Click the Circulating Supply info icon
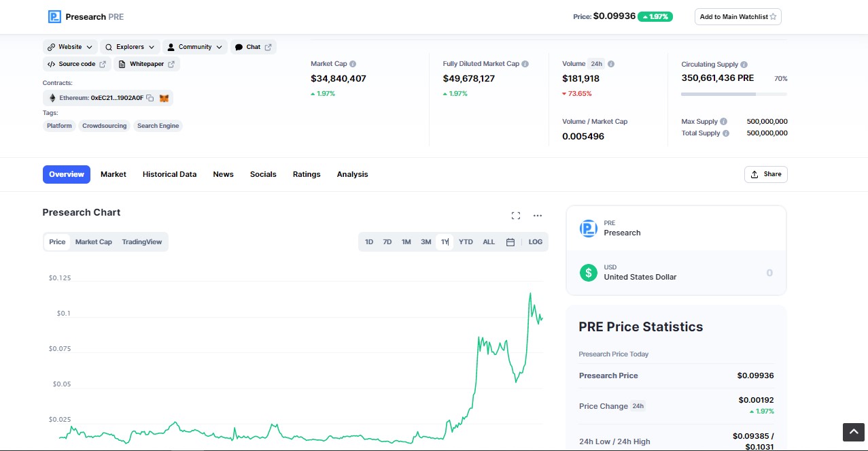This screenshot has width=868, height=451. (744, 64)
